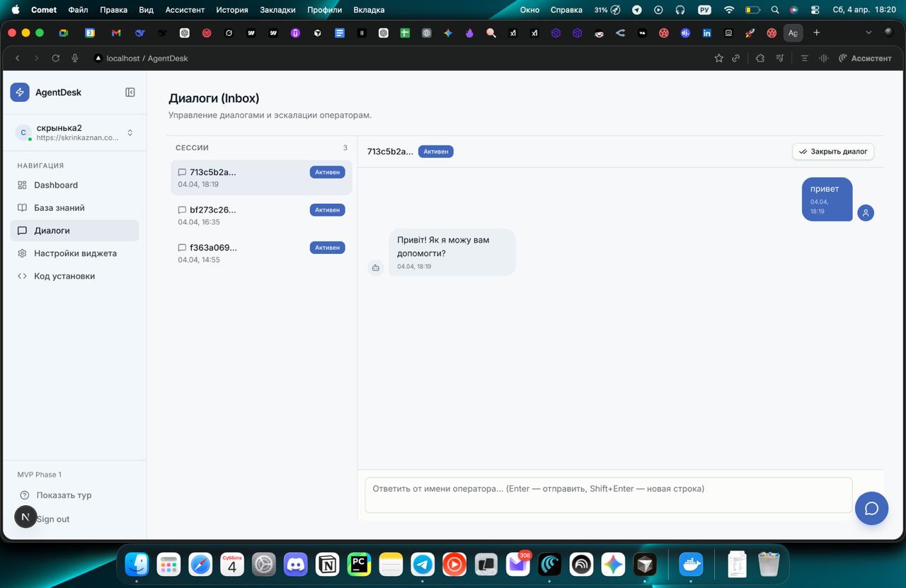The image size is (906, 588).
Task: Open Wi-Fi status menu
Action: pos(729,10)
